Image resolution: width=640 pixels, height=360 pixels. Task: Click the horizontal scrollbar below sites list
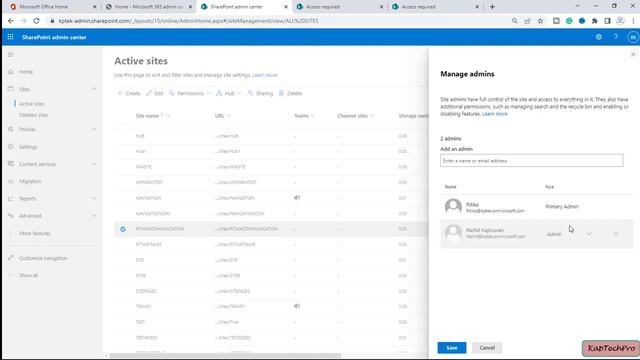225,356
